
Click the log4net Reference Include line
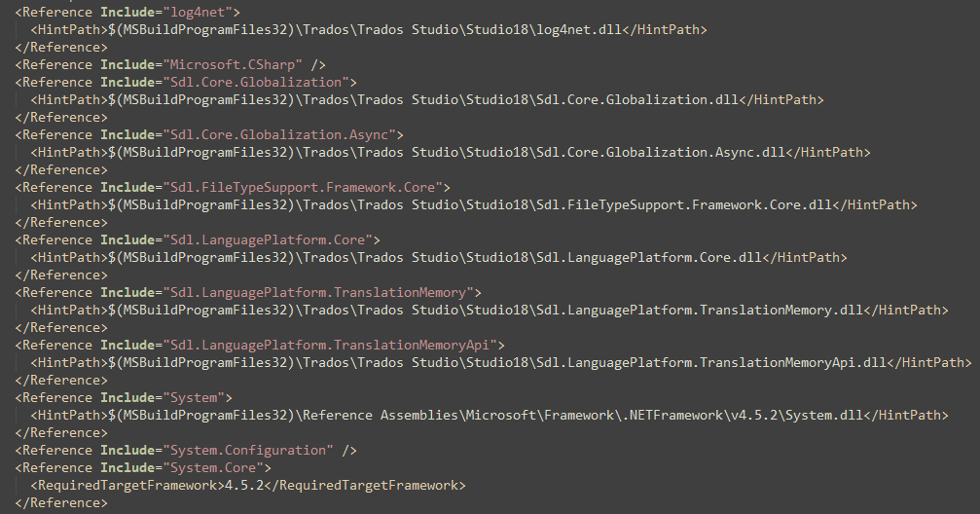127,12
